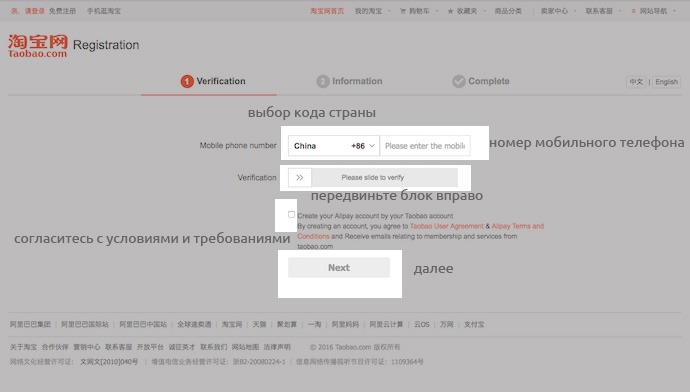Go to 淘宝网首页 homepage link
The height and width of the screenshot is (392, 690).
[x=327, y=11]
